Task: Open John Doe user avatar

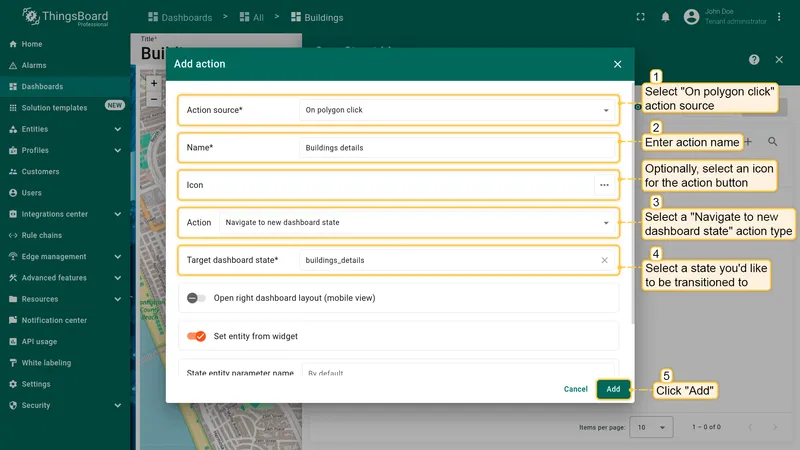Action: pos(691,17)
